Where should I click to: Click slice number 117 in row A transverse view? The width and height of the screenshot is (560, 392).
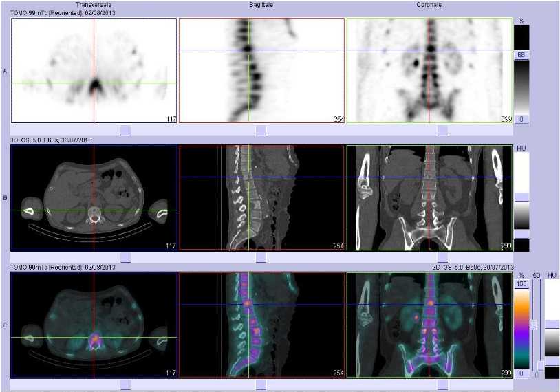click(171, 119)
